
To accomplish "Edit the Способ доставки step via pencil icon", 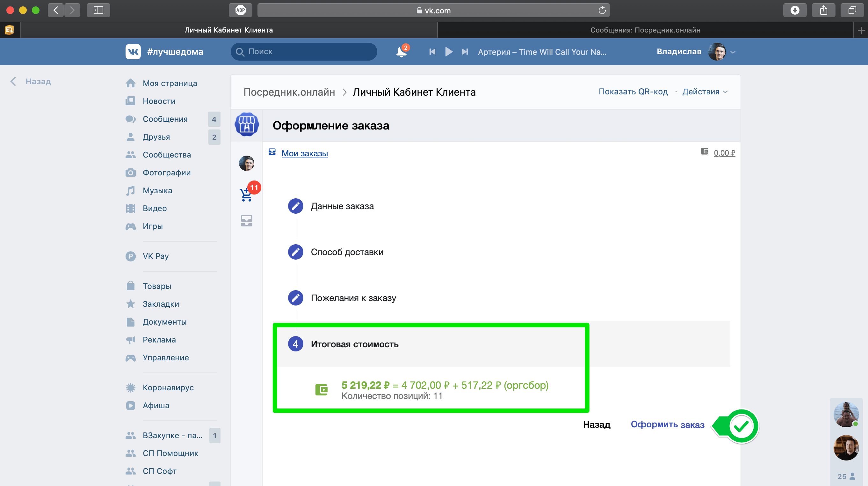I will (x=295, y=252).
